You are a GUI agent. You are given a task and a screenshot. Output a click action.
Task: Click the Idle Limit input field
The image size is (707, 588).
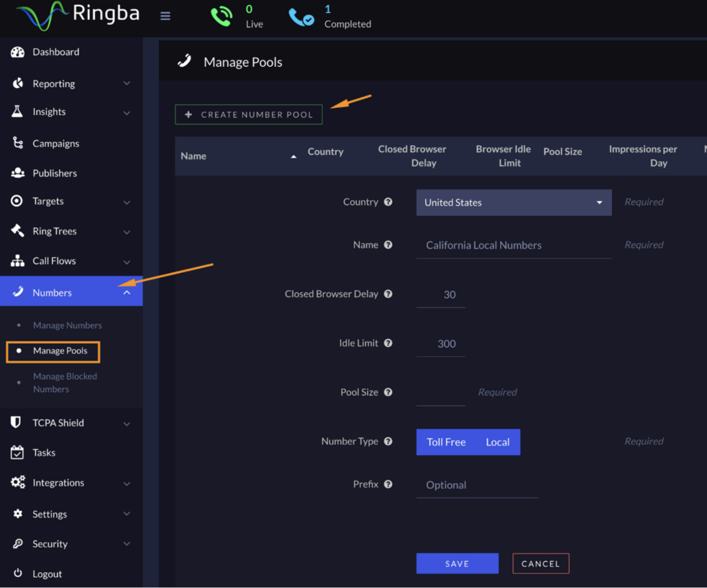441,344
